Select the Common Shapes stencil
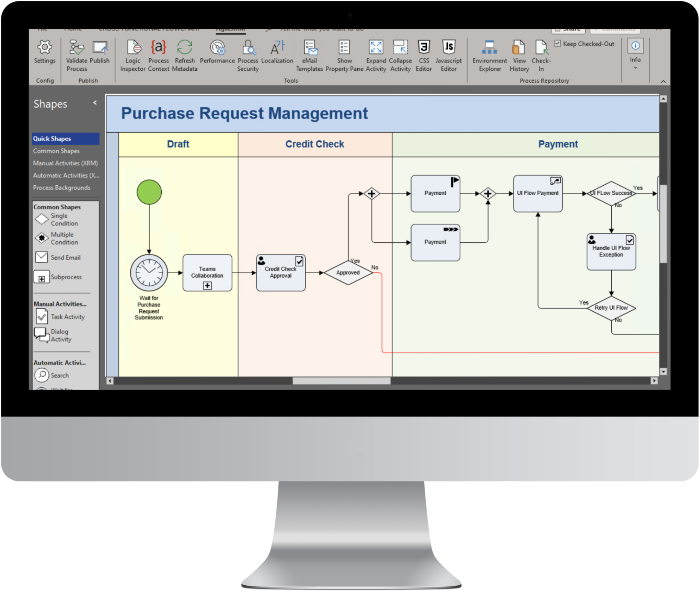 pos(56,151)
